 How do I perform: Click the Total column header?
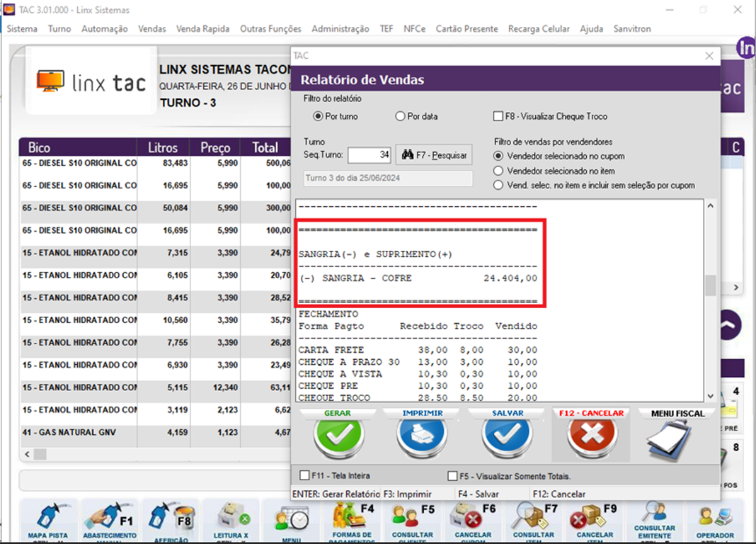point(265,147)
